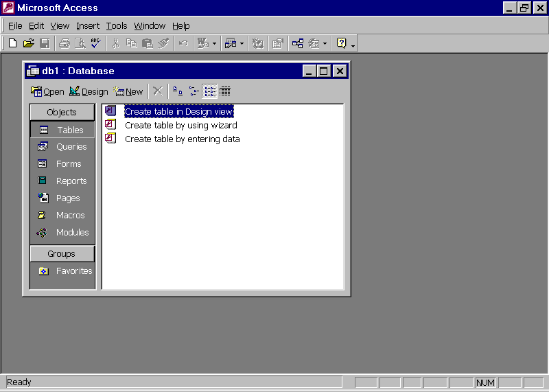The width and height of the screenshot is (549, 392).
Task: Click the Save floppy disk icon
Action: (x=45, y=43)
